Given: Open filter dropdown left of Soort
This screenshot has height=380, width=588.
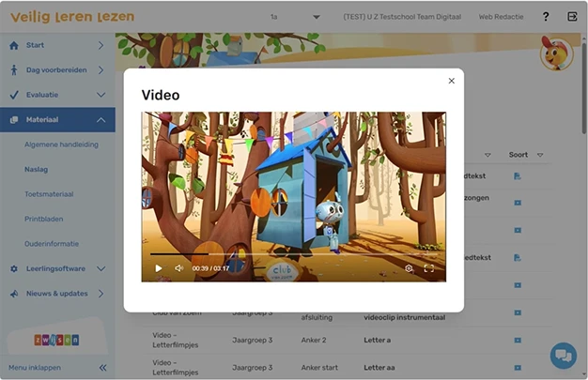Looking at the screenshot, I should 487,155.
